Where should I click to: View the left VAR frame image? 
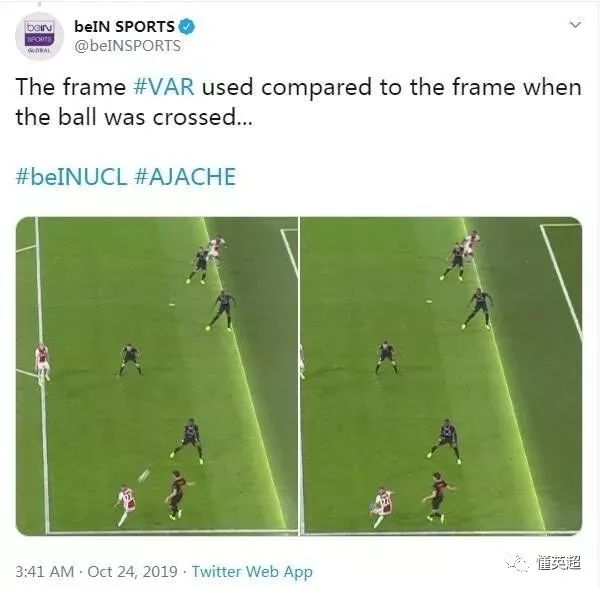pos(157,376)
